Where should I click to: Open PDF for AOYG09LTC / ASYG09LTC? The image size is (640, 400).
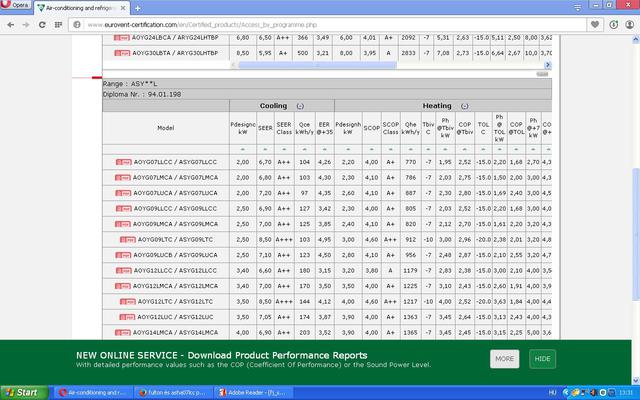128,240
